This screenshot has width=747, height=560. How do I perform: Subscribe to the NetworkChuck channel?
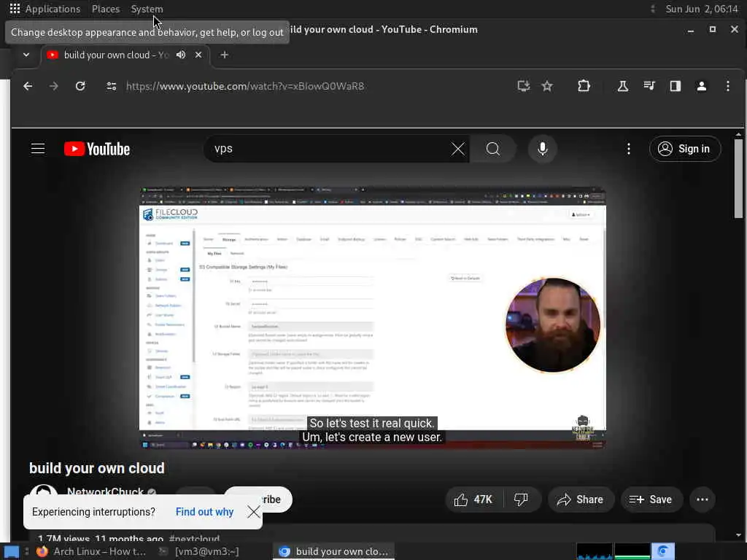tap(275, 499)
